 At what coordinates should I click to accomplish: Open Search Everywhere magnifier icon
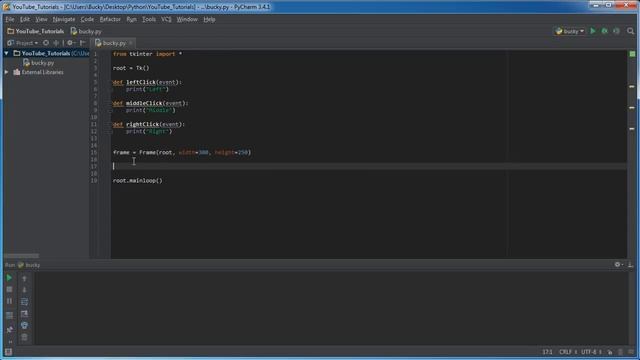pyautogui.click(x=631, y=31)
